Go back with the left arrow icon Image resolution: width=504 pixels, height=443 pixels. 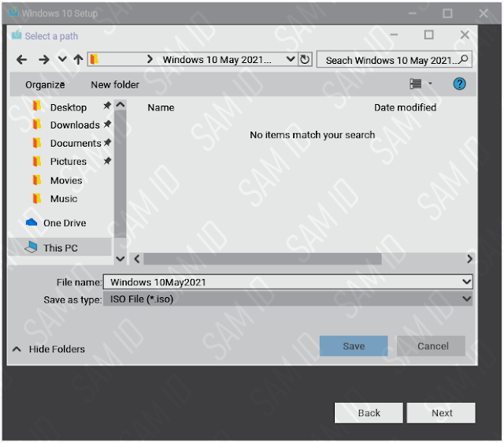pos(21,60)
